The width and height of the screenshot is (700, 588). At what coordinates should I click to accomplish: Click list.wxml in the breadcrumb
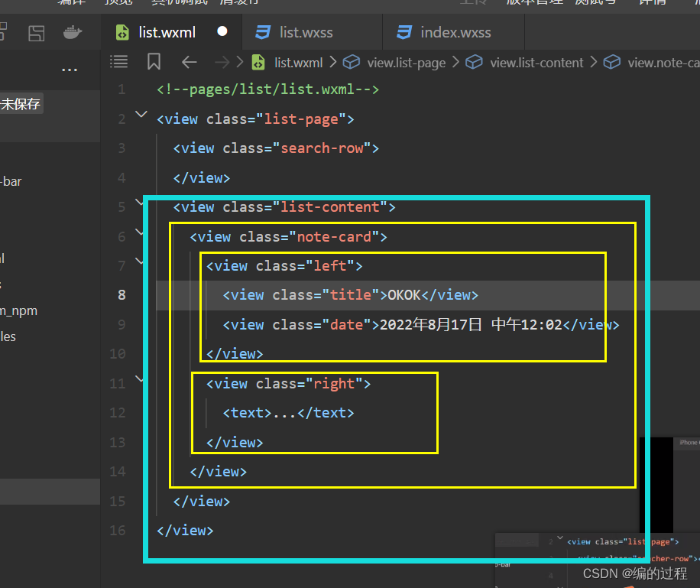coord(298,63)
